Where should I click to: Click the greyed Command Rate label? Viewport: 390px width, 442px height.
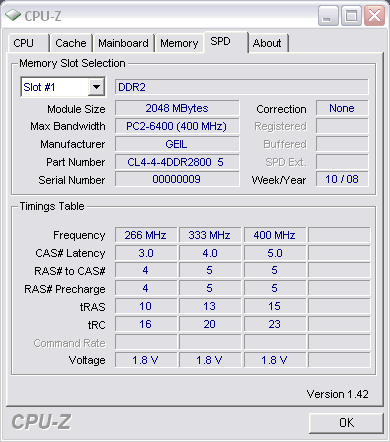(69, 343)
